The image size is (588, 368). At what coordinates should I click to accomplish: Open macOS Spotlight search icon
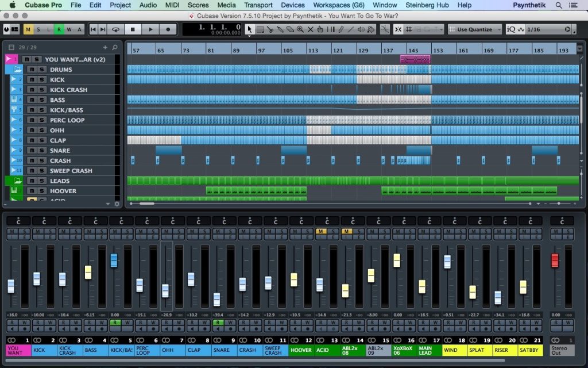(558, 5)
